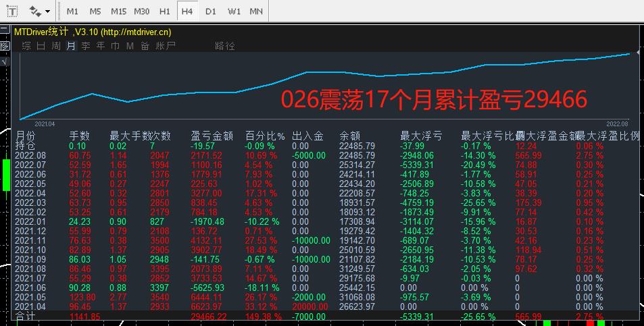Screen dimensions: 644x326
Task: Open the 年 yearly statistics tab
Action: tap(101, 46)
